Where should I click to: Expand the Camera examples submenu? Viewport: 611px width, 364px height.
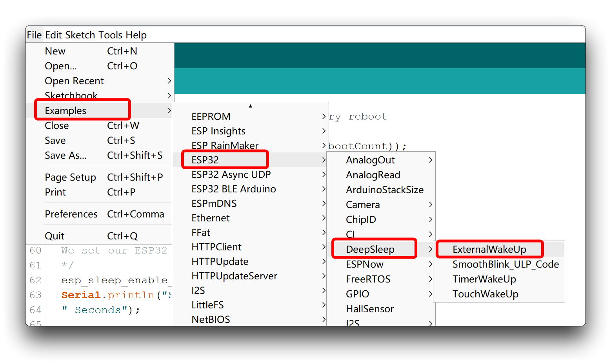[381, 205]
